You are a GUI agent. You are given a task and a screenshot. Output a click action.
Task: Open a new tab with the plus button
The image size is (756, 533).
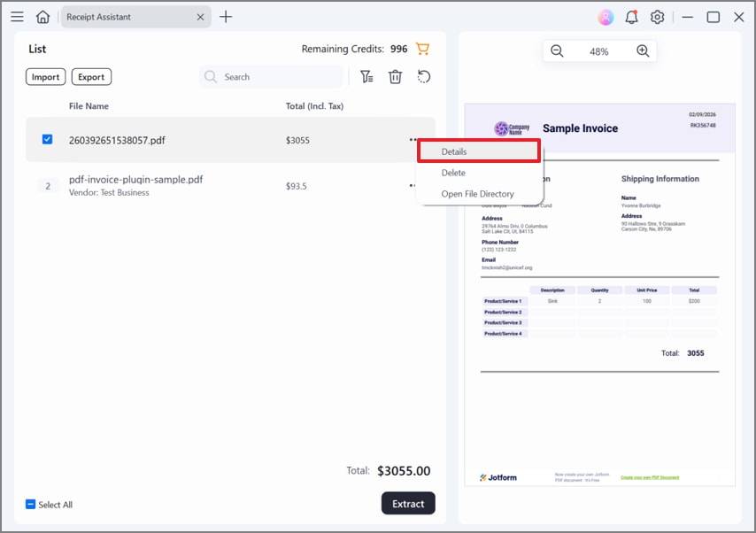click(x=224, y=16)
